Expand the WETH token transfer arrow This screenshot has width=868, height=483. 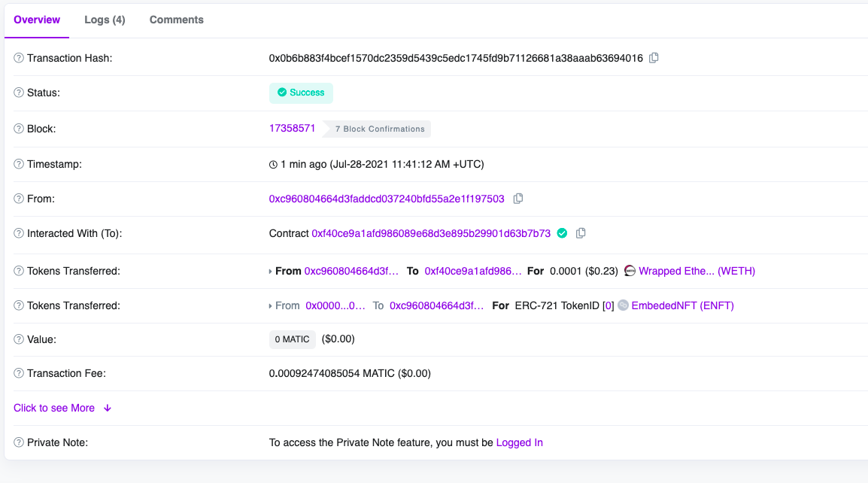(270, 272)
